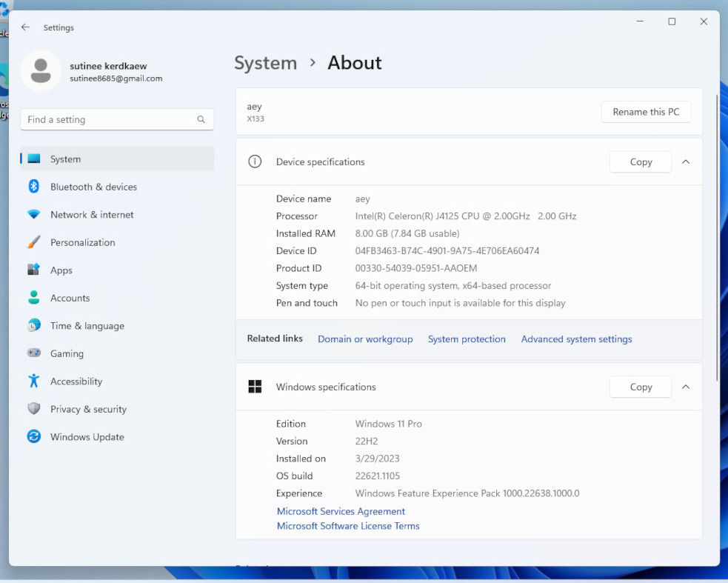The height and width of the screenshot is (583, 728).
Task: Click the user profile avatar picture
Action: click(41, 70)
